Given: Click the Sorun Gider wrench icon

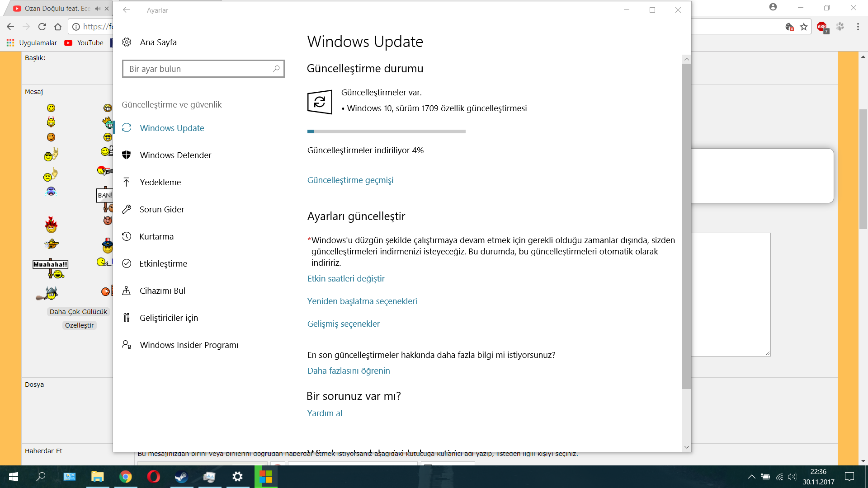Looking at the screenshot, I should pos(127,209).
